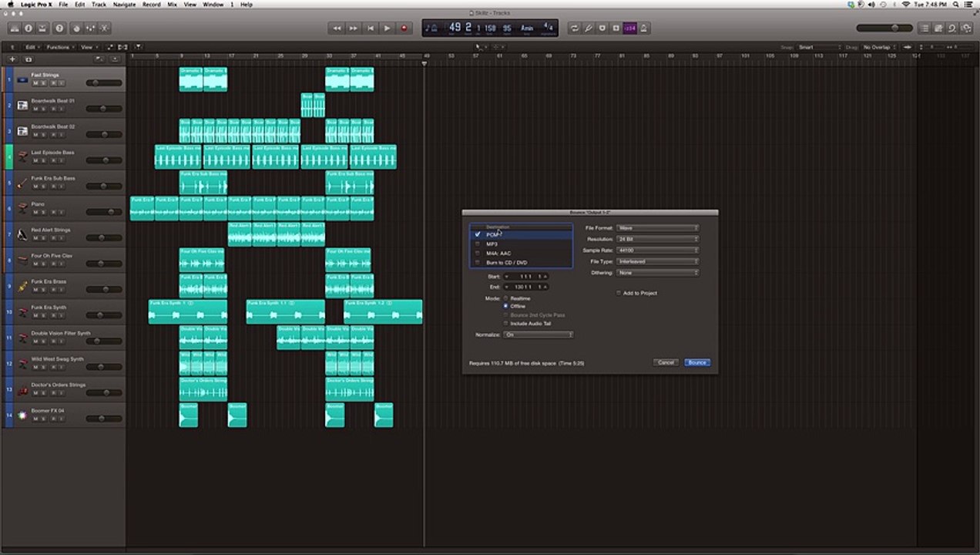Open the Drag dropdown set to No Overlap
Image resolution: width=980 pixels, height=555 pixels.
880,47
